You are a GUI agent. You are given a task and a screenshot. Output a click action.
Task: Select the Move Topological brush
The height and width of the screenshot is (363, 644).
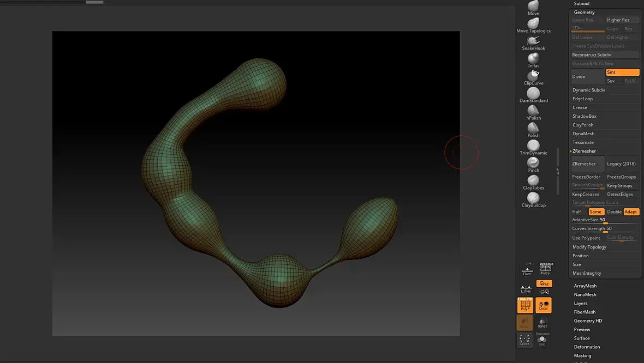(533, 26)
